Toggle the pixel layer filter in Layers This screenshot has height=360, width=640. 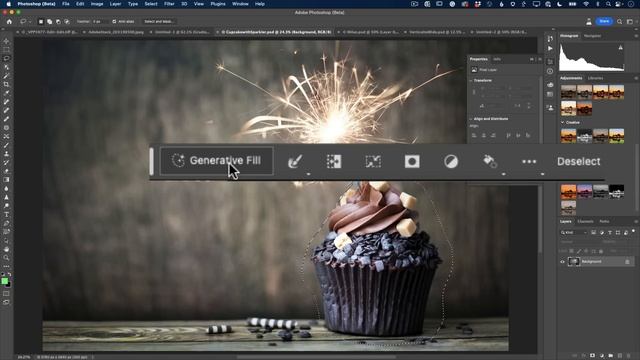pos(593,233)
